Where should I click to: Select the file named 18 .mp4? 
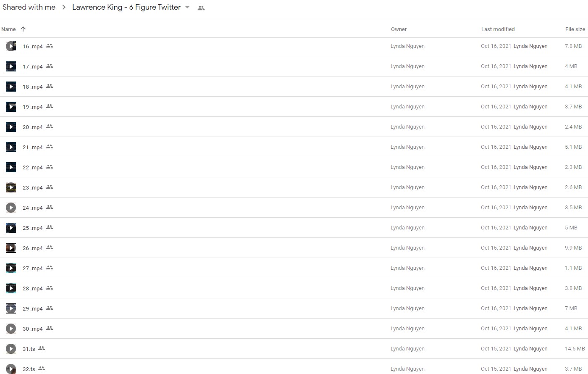[33, 87]
